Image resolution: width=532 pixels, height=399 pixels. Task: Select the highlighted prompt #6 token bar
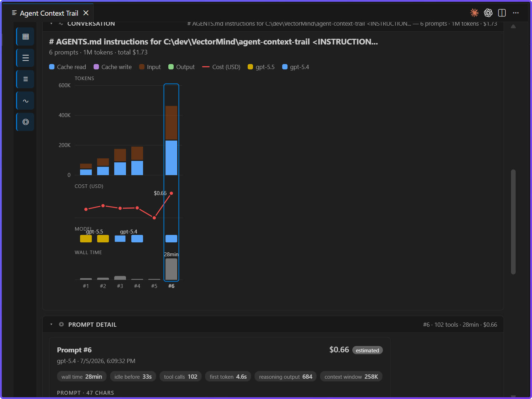tap(171, 141)
